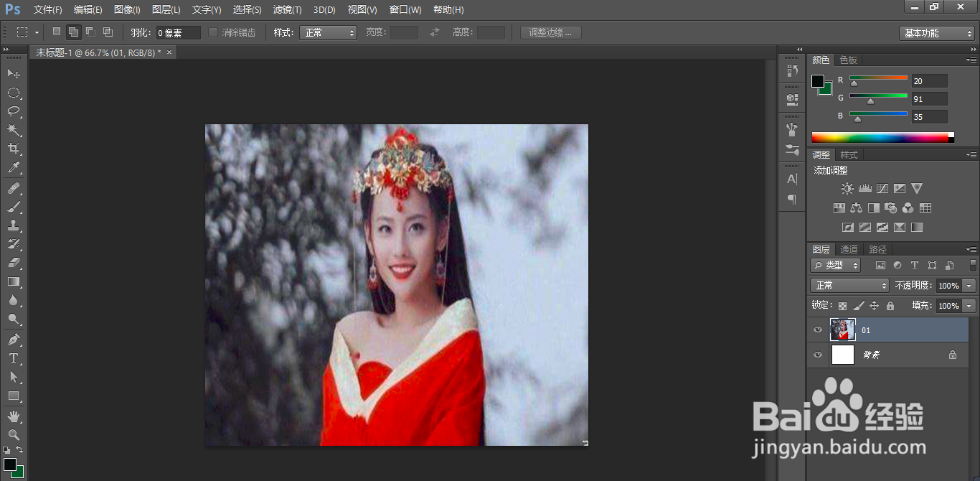The width and height of the screenshot is (980, 481).
Task: Choose the Subtract from Selection mode
Action: tap(90, 32)
